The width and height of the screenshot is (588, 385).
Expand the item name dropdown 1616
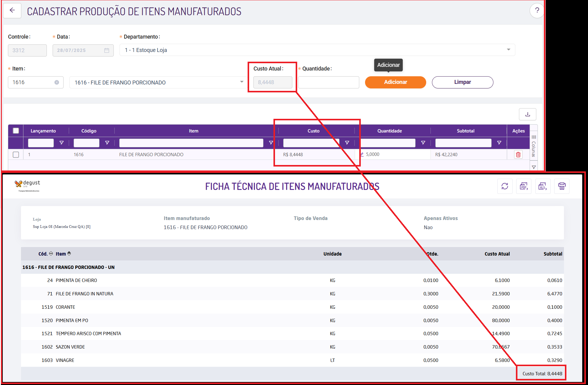click(242, 82)
